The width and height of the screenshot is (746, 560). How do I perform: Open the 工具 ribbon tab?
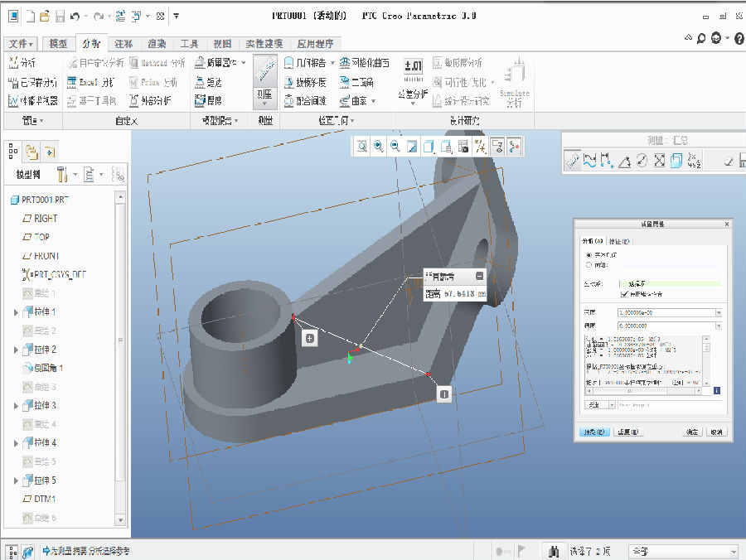click(189, 44)
